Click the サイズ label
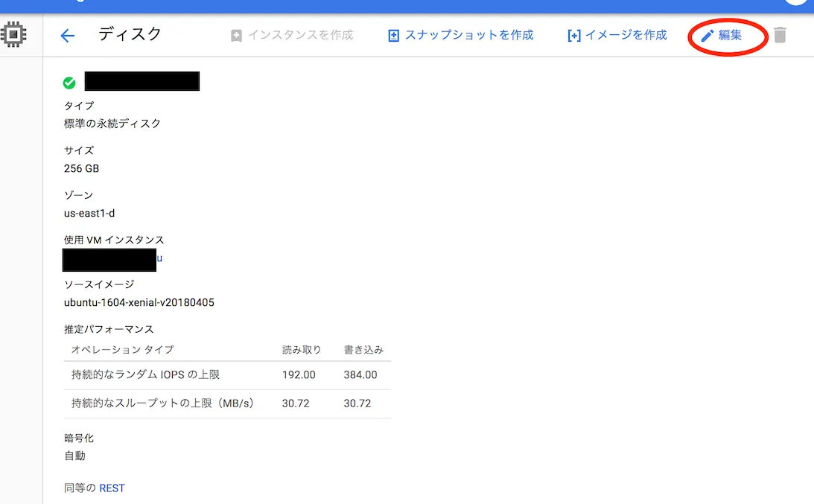This screenshot has height=504, width=814. (79, 150)
